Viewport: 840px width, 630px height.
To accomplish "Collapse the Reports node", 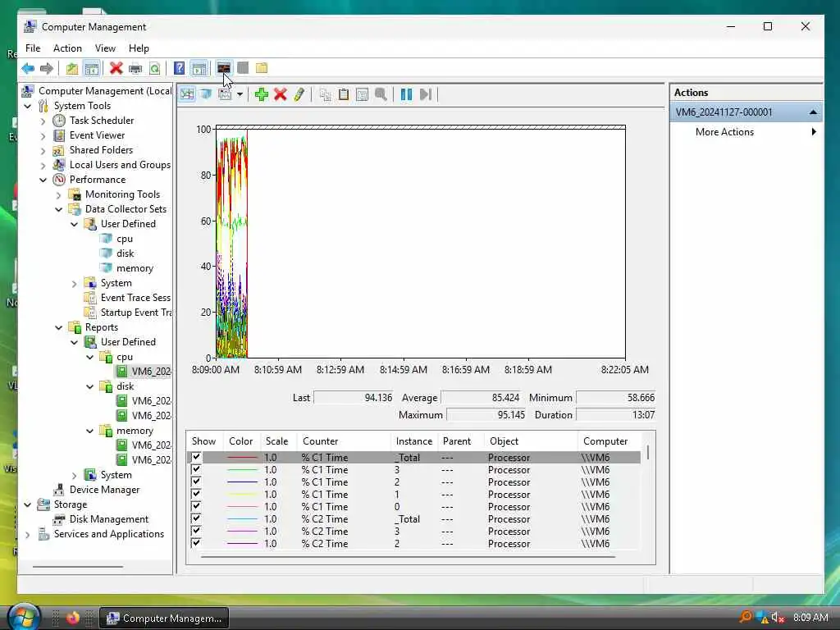I will tap(58, 327).
